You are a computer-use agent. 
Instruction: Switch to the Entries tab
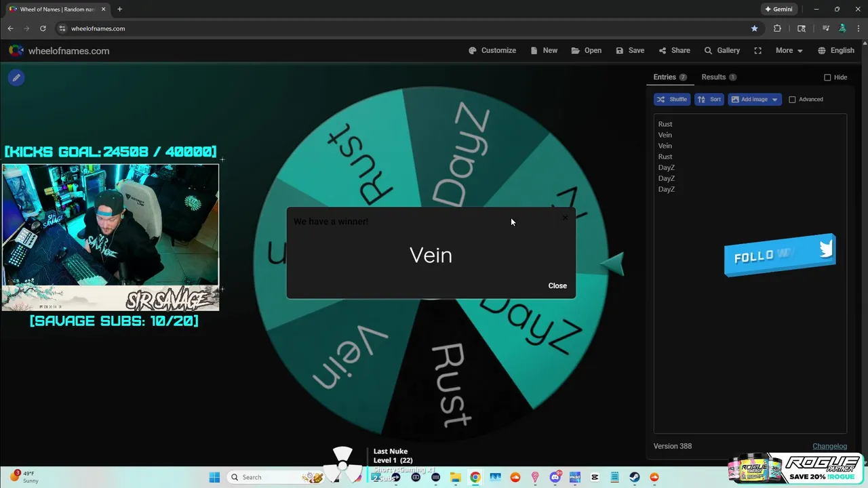pyautogui.click(x=670, y=77)
